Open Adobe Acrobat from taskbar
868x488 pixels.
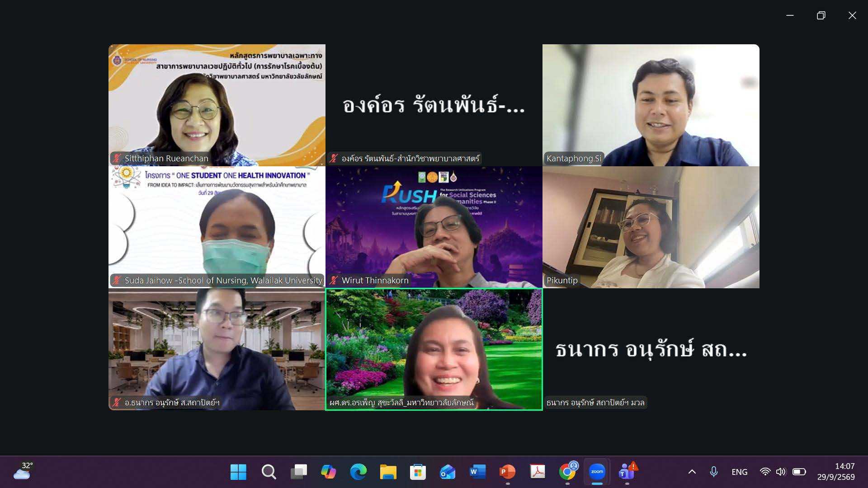pos(538,472)
